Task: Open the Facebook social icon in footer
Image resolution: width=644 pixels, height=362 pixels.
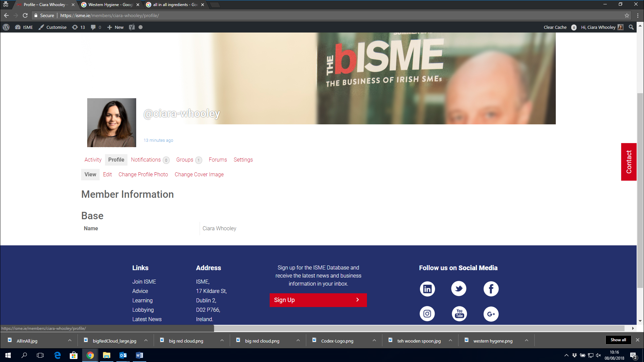Action: tap(491, 289)
